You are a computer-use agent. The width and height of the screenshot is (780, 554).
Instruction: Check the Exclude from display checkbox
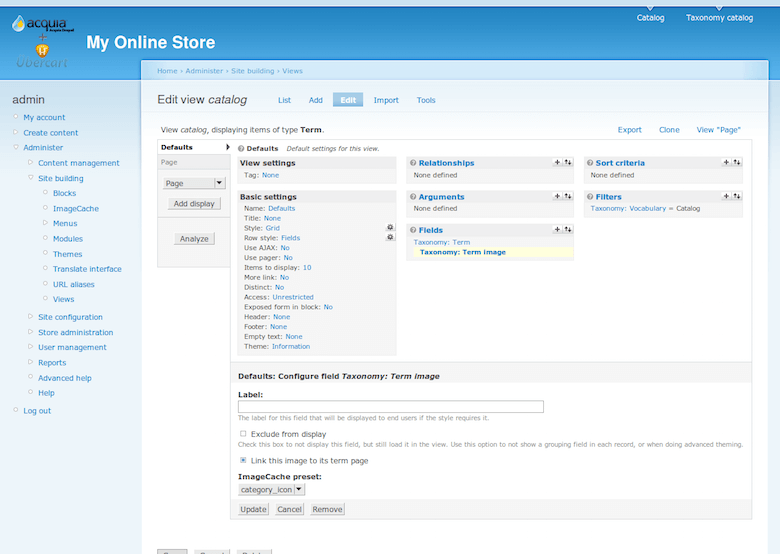click(x=243, y=434)
